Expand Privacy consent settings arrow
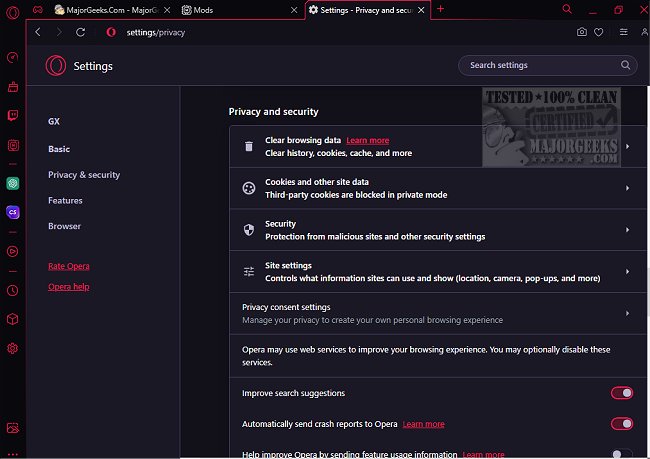Image resolution: width=650 pixels, height=459 pixels. tap(628, 313)
